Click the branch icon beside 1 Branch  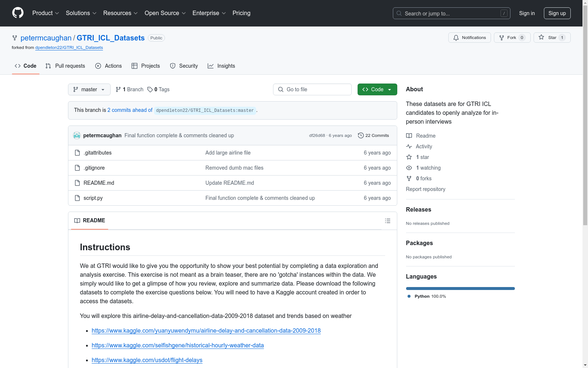coord(118,89)
